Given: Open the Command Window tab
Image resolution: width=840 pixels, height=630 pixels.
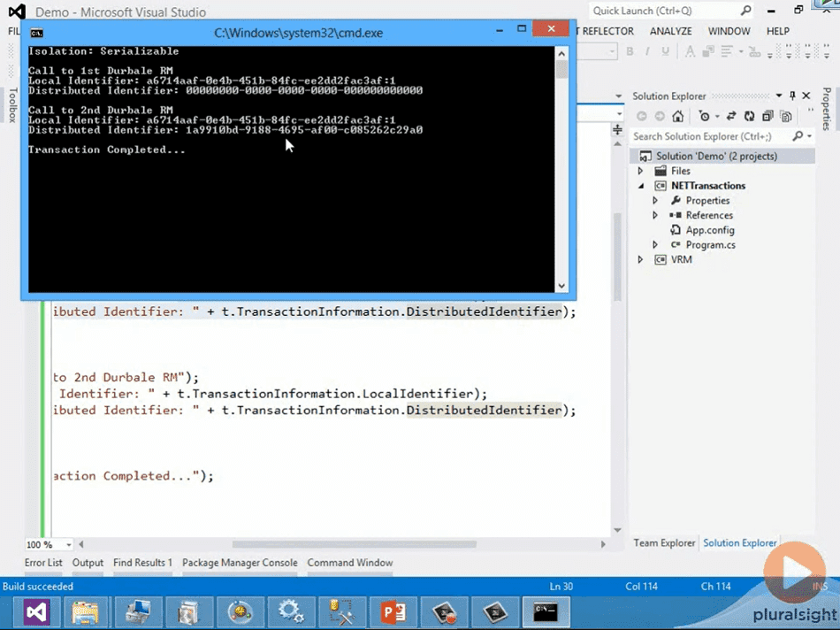Looking at the screenshot, I should click(x=350, y=563).
